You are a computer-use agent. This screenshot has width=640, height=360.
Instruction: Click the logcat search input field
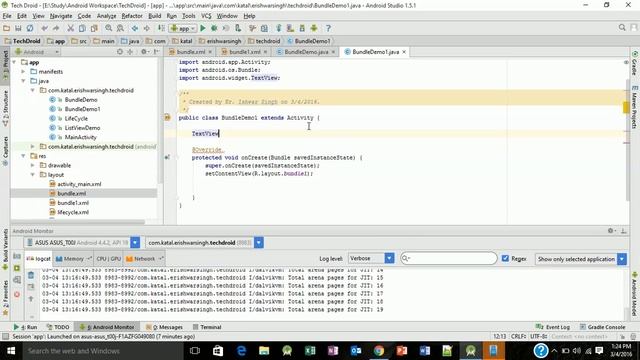449,258
